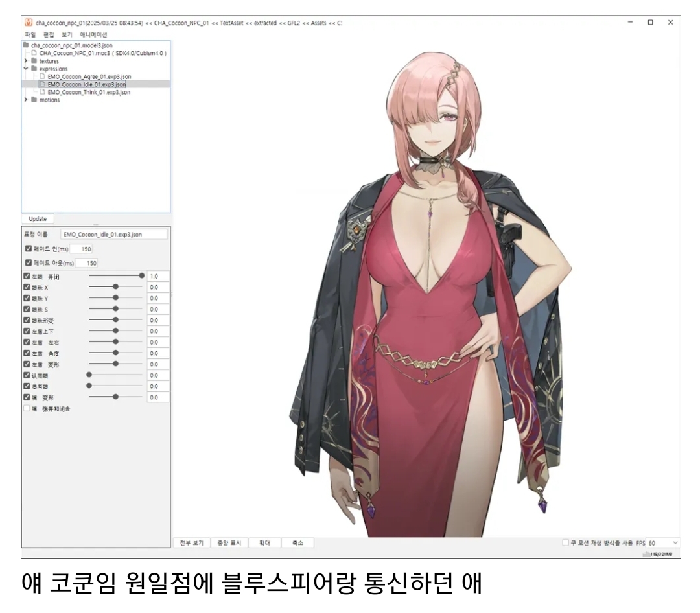The image size is (700, 613).
Task: Click the 표정 이름 text field
Action: coord(114,234)
